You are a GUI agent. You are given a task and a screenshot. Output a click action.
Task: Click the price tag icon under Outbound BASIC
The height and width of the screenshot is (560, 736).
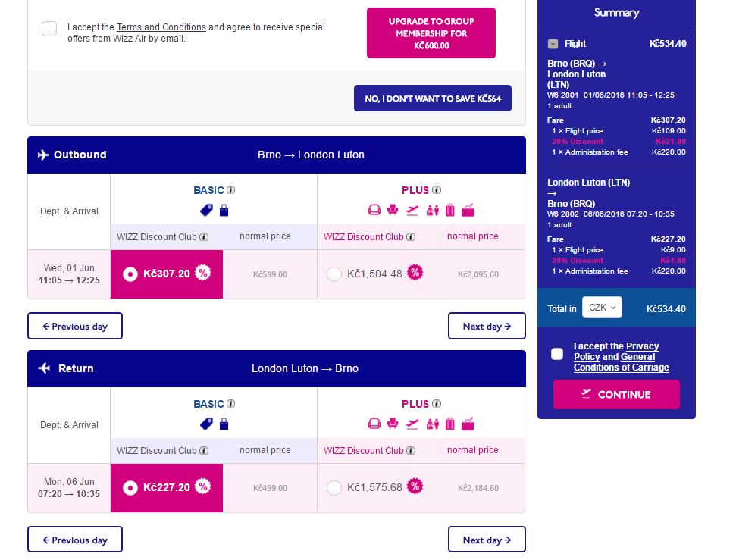click(206, 211)
